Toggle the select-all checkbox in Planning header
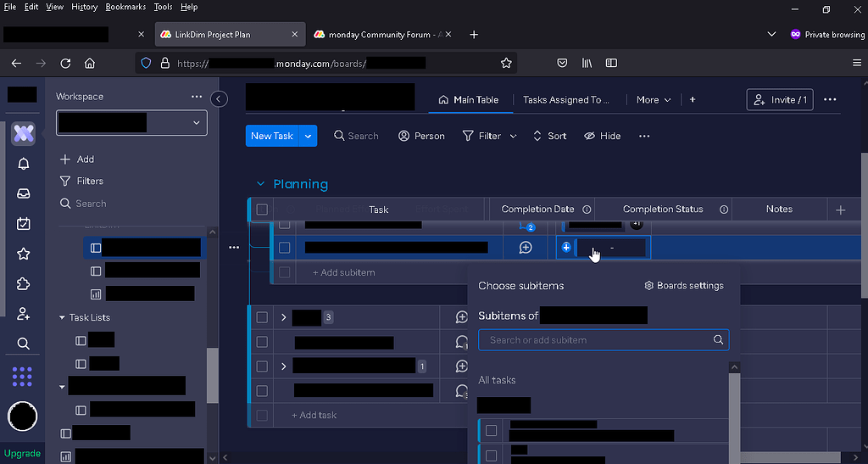This screenshot has width=868, height=464. point(262,210)
